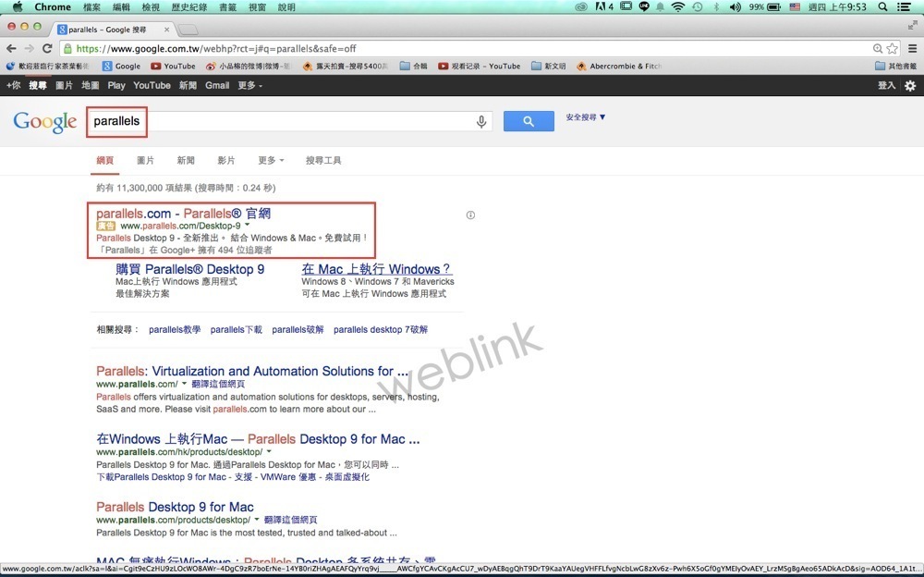
Task: Open the 說明 menu
Action: coord(286,7)
